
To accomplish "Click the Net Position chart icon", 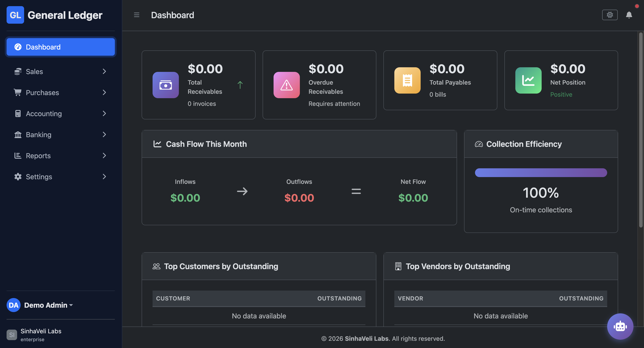I will (528, 80).
